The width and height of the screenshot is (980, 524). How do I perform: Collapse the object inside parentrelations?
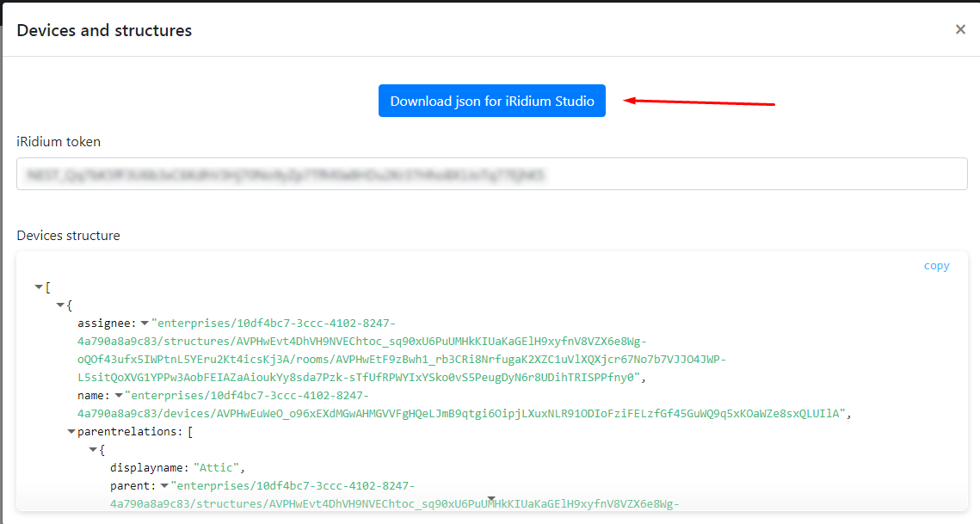93,449
